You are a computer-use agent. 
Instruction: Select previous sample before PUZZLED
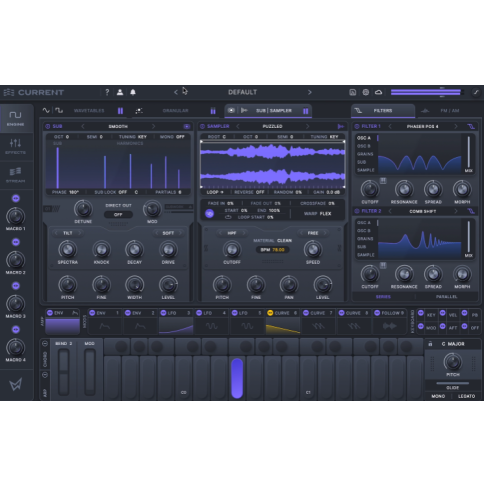238,126
